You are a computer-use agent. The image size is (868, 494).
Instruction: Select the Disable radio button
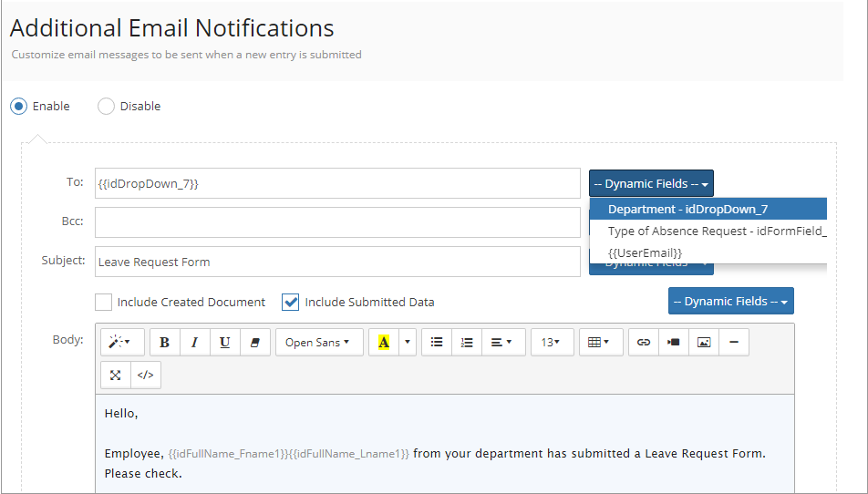pos(106,106)
